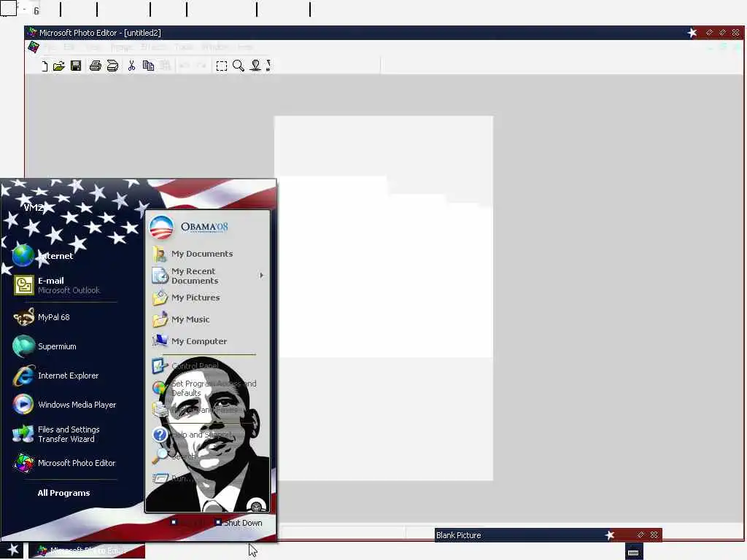Click the white blank picture canvas
Image resolution: width=747 pixels, height=560 pixels.
pos(384,297)
